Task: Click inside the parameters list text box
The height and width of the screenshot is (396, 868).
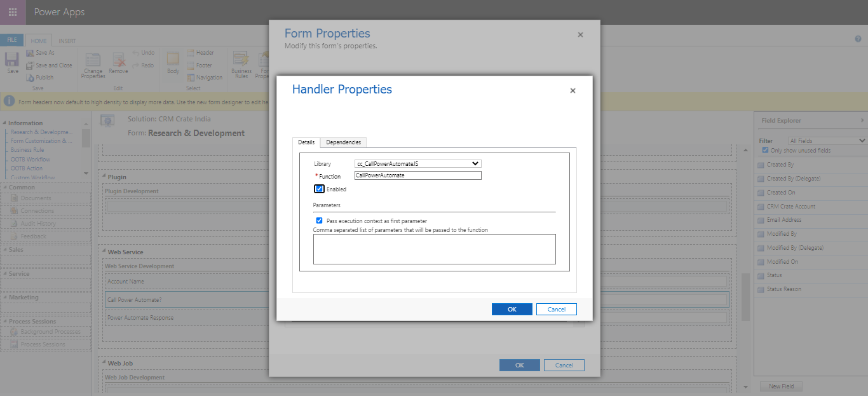Action: [x=434, y=249]
